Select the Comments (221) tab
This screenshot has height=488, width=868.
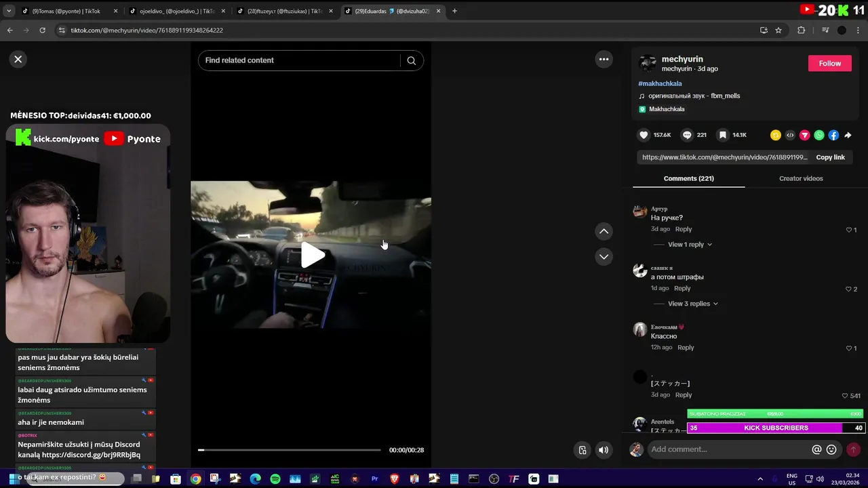(x=688, y=178)
